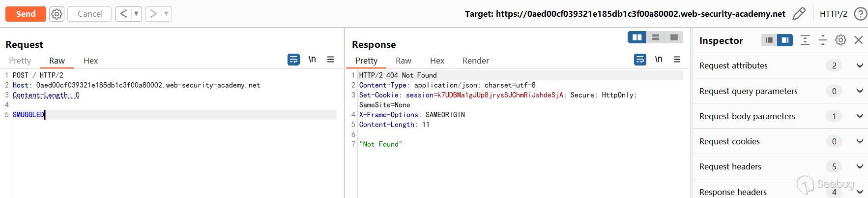The height and width of the screenshot is (198, 868).
Task: Switch to the Render response tab
Action: coord(475,61)
